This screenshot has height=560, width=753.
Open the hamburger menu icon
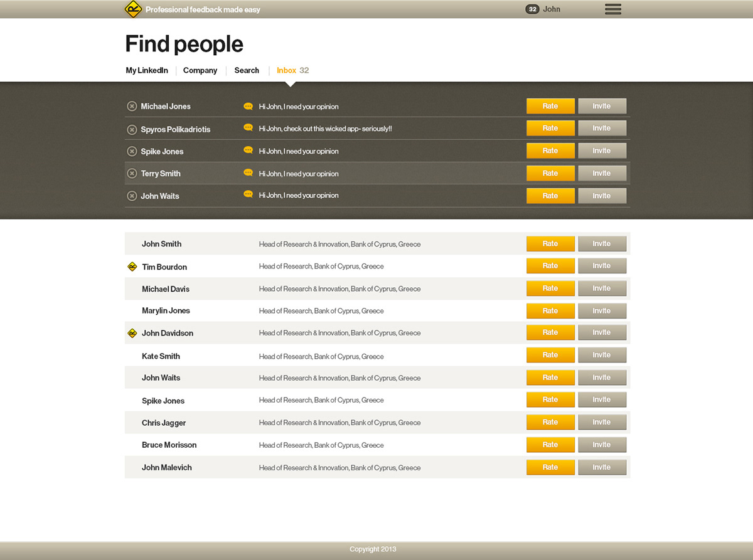point(613,9)
